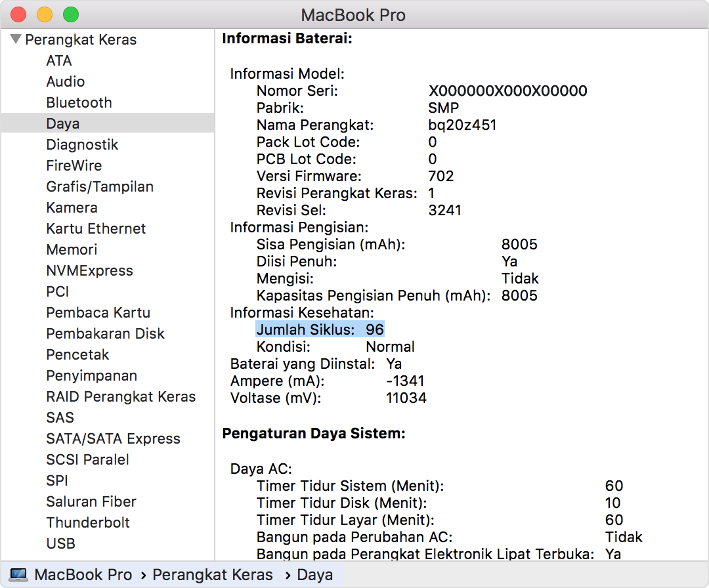Click MacBook Pro in the path bar

[x=83, y=575]
